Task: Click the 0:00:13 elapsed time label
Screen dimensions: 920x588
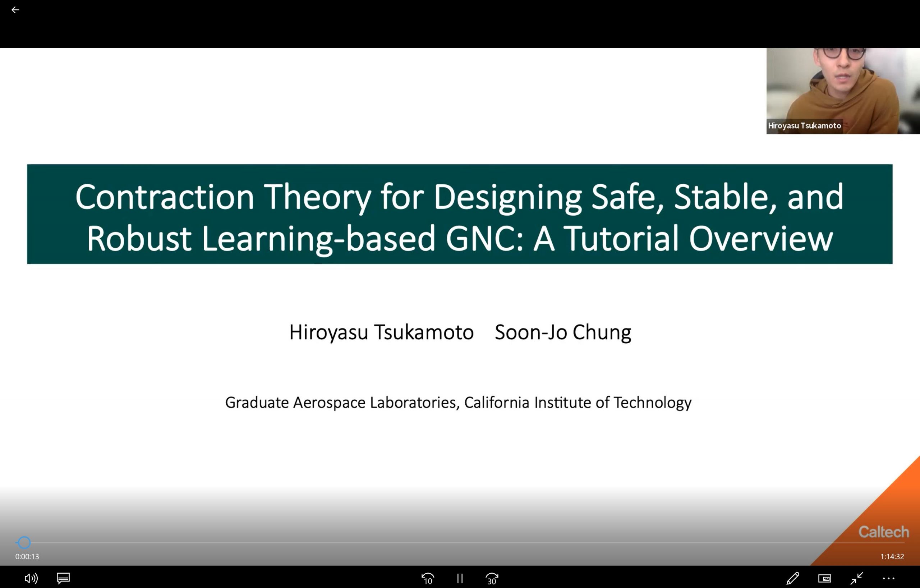Action: 27,557
